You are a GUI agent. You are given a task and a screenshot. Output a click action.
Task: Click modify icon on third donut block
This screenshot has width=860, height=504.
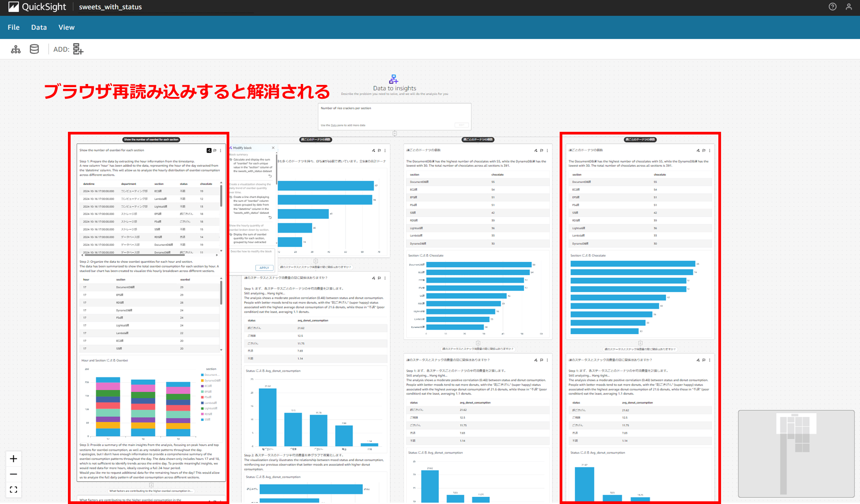point(535,151)
